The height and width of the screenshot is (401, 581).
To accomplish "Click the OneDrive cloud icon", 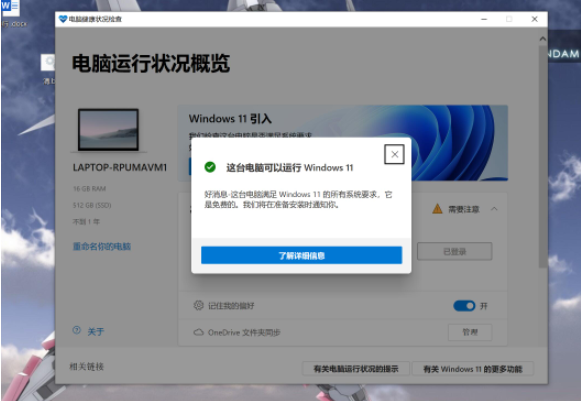I will (199, 332).
